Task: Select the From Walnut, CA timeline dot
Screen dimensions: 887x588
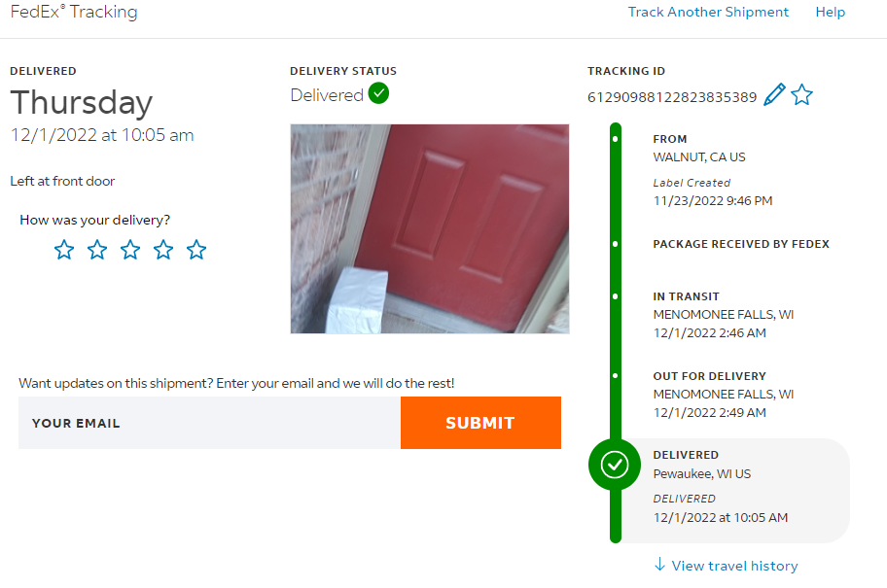Action: tap(615, 139)
